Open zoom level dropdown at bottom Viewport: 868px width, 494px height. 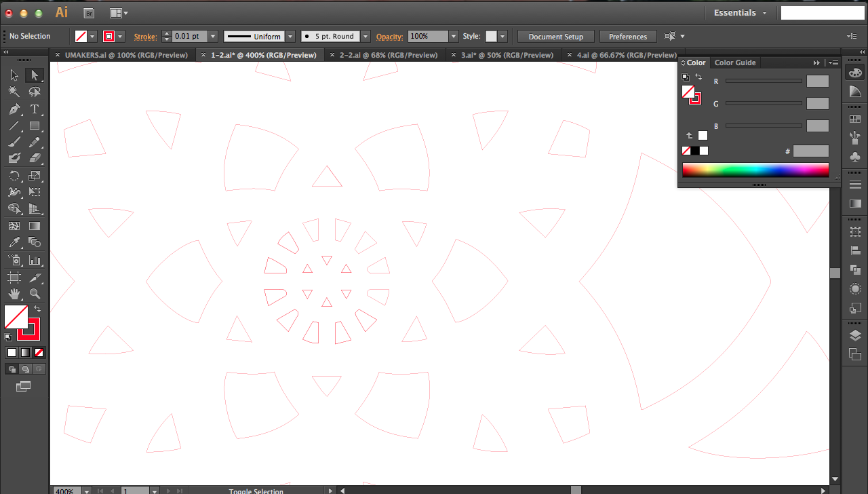click(86, 491)
